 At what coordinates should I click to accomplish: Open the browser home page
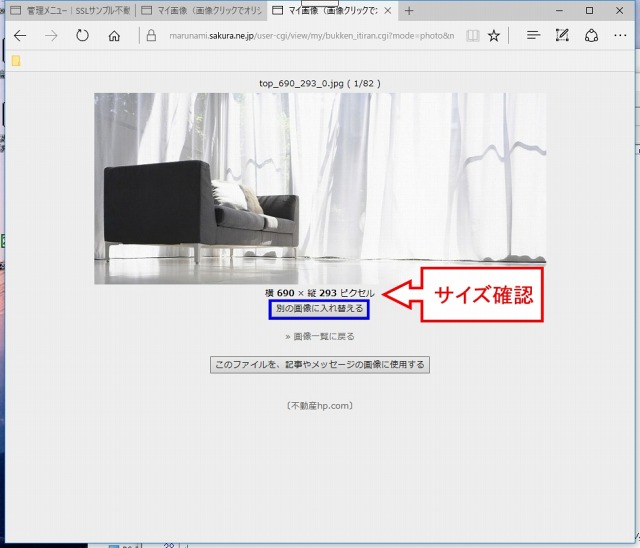tap(114, 36)
